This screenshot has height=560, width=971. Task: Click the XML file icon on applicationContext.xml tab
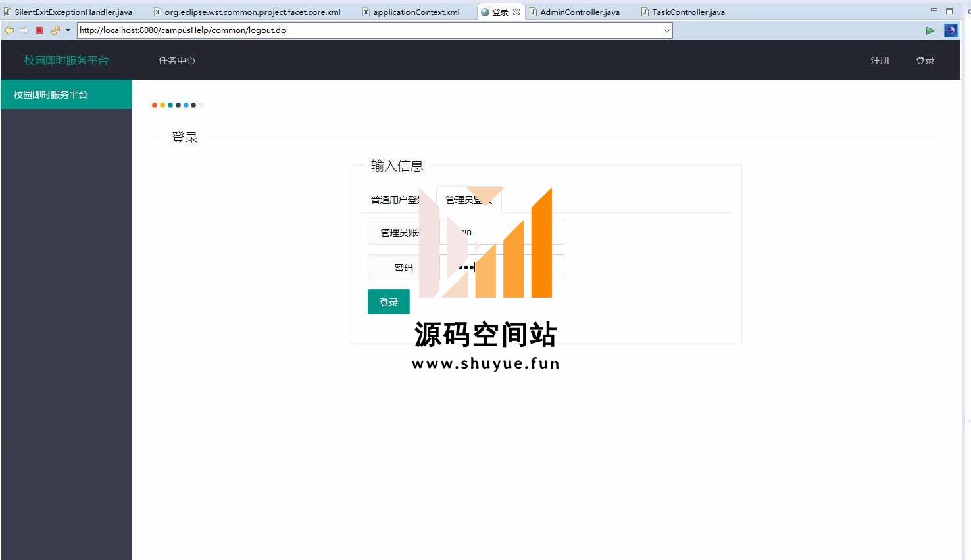tap(366, 12)
